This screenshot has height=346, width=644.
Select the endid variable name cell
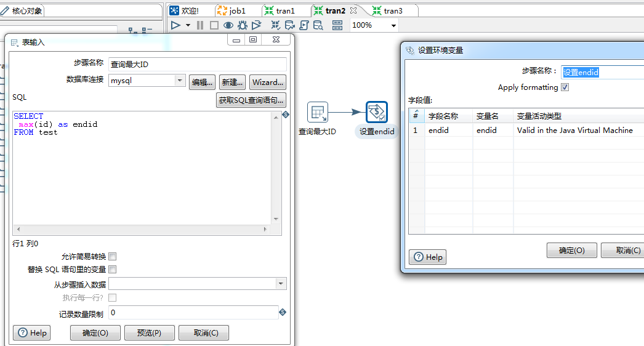493,131
